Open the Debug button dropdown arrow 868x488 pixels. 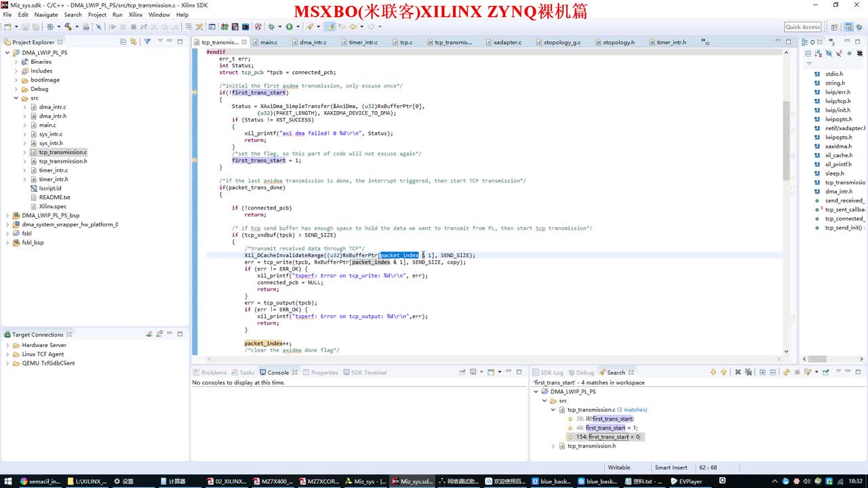279,27
